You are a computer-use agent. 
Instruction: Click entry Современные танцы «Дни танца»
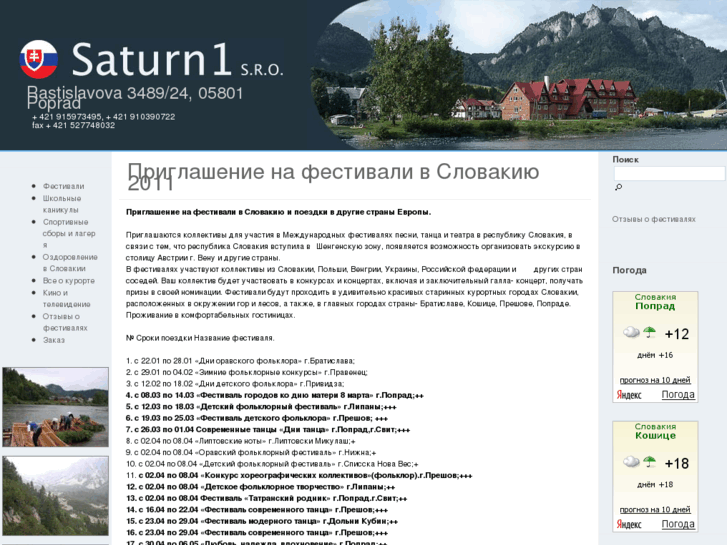point(268,430)
